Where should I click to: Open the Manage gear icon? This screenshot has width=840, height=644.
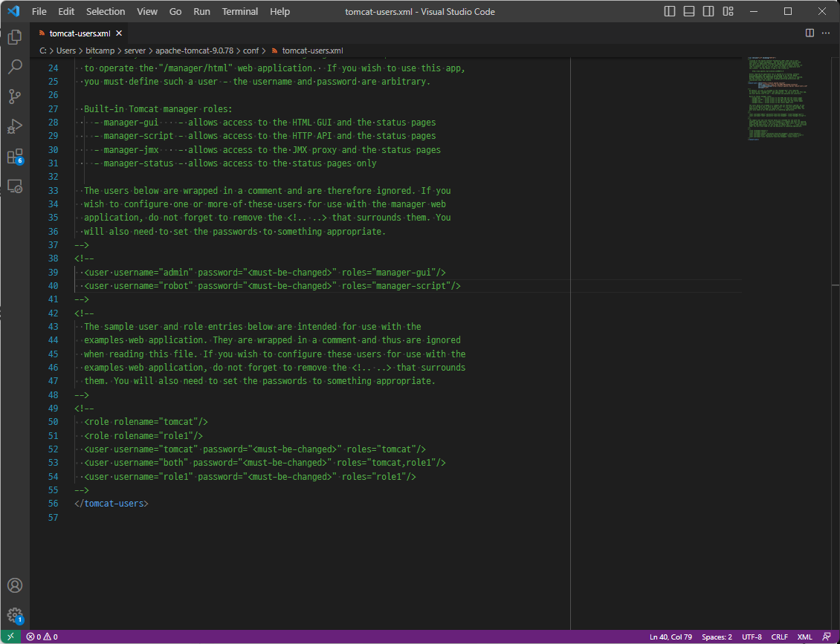pyautogui.click(x=15, y=615)
